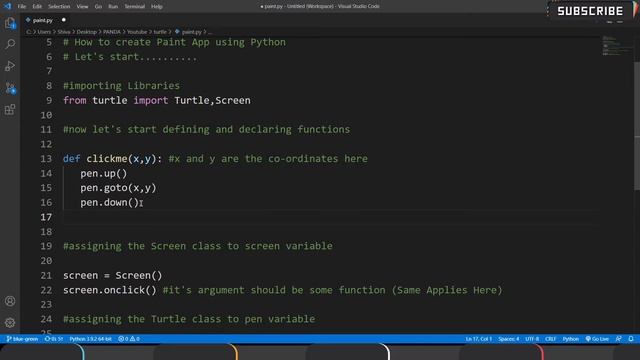Click the 'clickme' function name

pos(107,159)
